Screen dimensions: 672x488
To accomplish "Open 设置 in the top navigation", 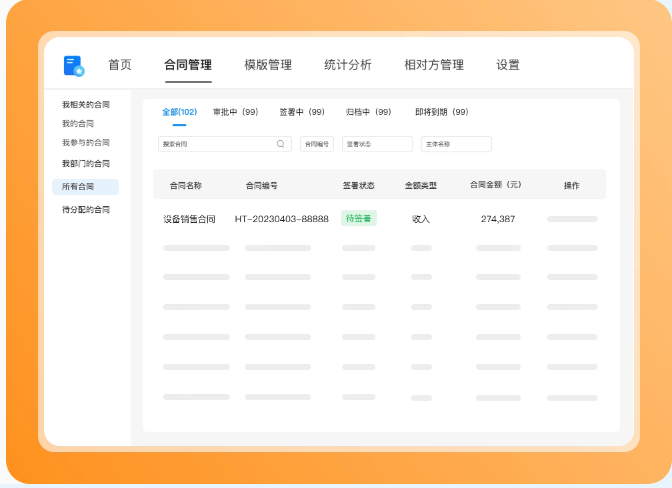I will coord(508,65).
